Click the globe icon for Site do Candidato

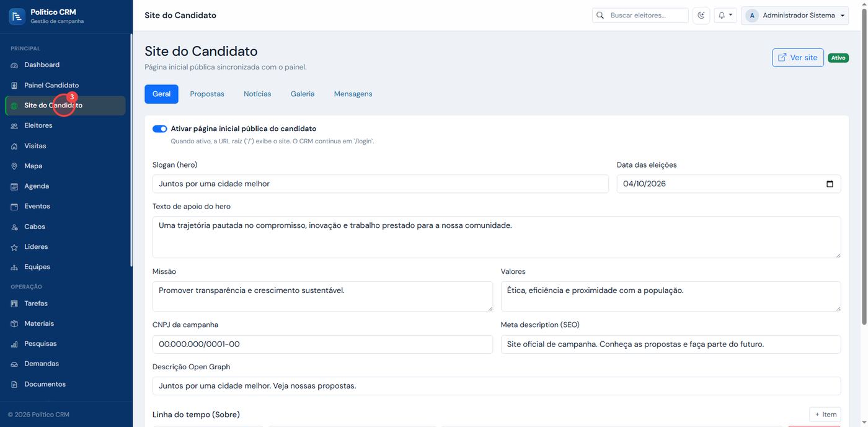[x=14, y=106]
